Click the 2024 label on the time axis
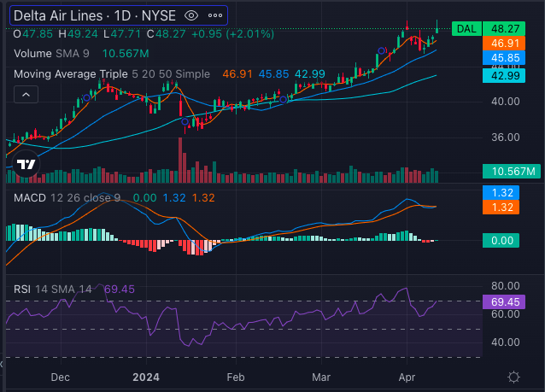This screenshot has width=545, height=392. [x=146, y=377]
